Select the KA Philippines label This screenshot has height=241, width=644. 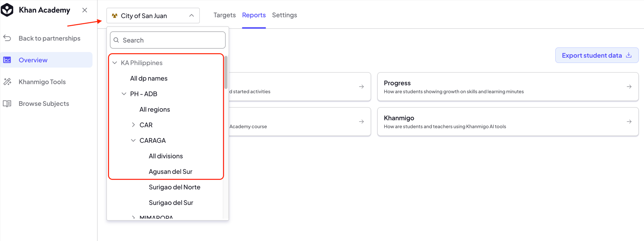click(142, 63)
